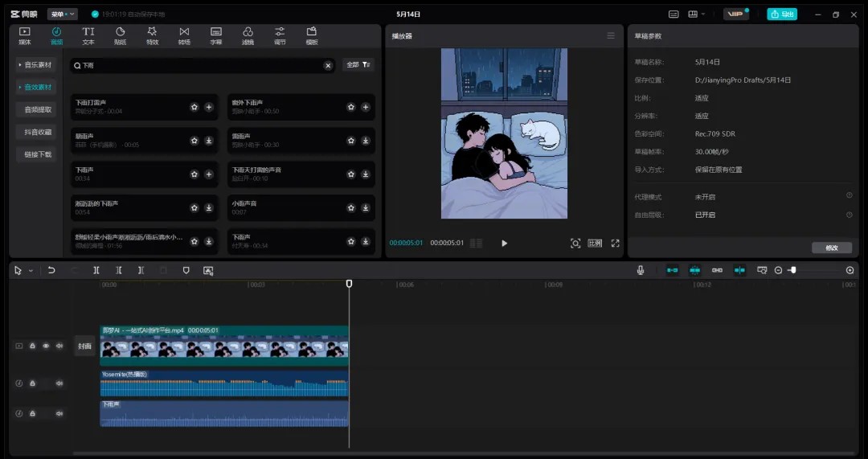868x459 pixels.
Task: Collapse the 音效素材 category
Action: pyautogui.click(x=36, y=87)
